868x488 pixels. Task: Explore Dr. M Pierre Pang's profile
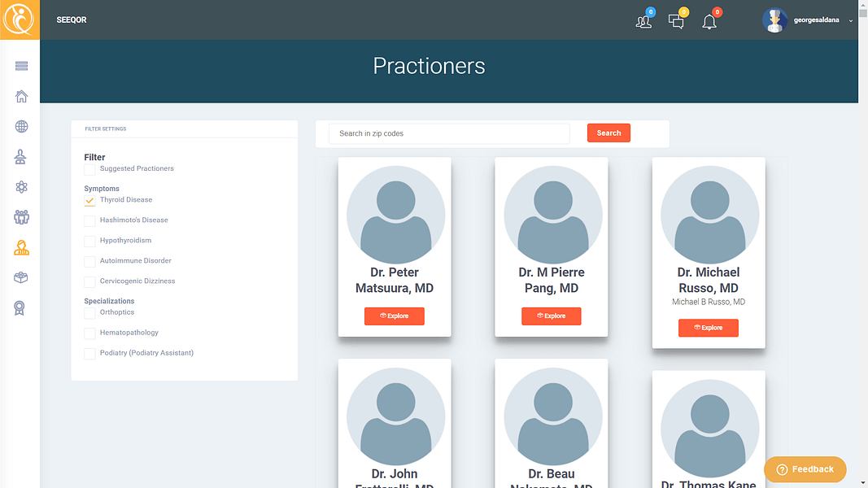[x=552, y=316]
